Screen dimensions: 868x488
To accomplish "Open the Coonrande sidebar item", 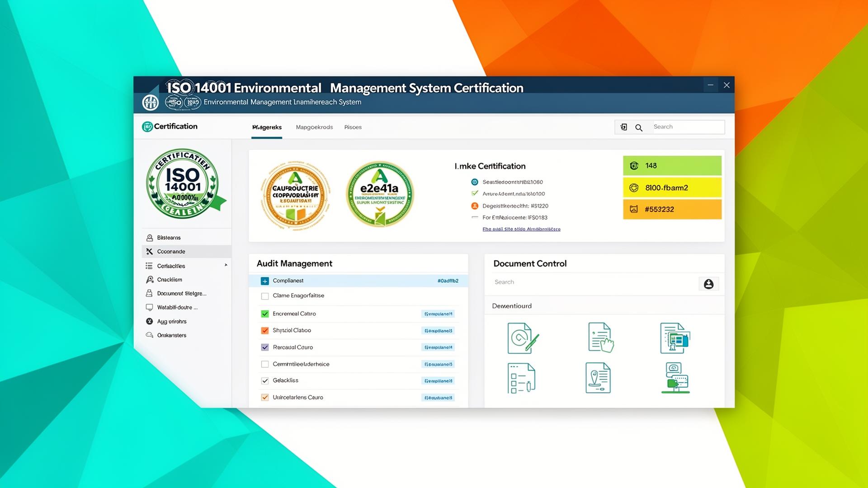I will 171,252.
